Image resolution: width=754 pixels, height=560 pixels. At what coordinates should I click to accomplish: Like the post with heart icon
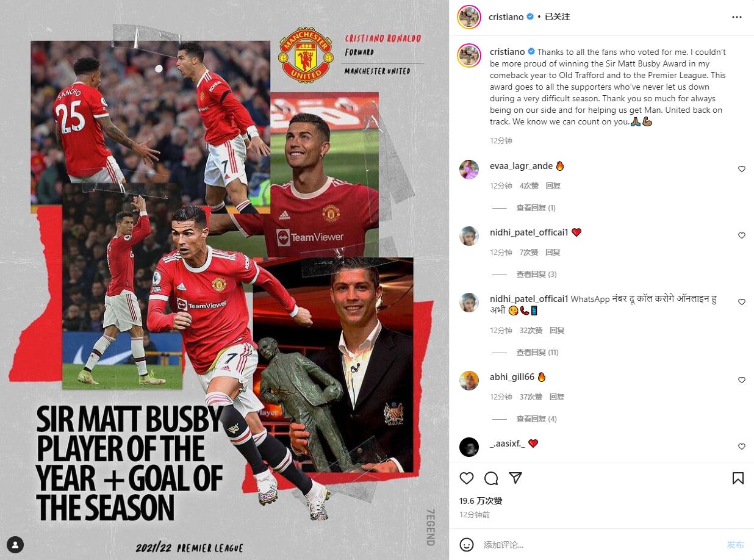(x=467, y=478)
